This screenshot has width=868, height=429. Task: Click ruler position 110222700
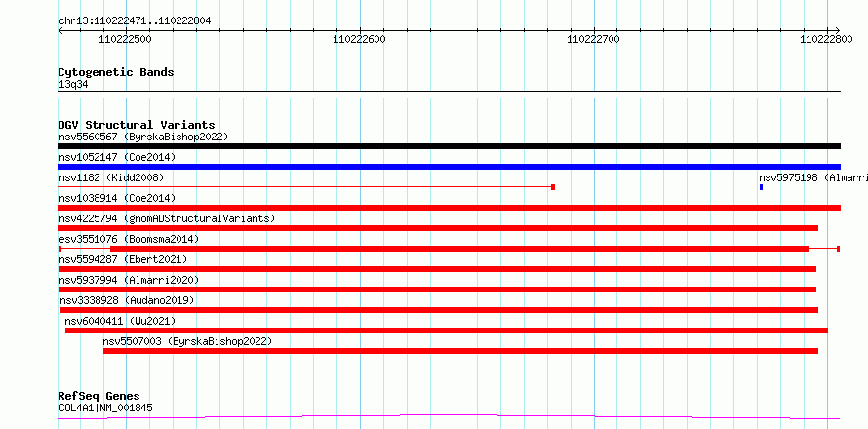tap(593, 39)
